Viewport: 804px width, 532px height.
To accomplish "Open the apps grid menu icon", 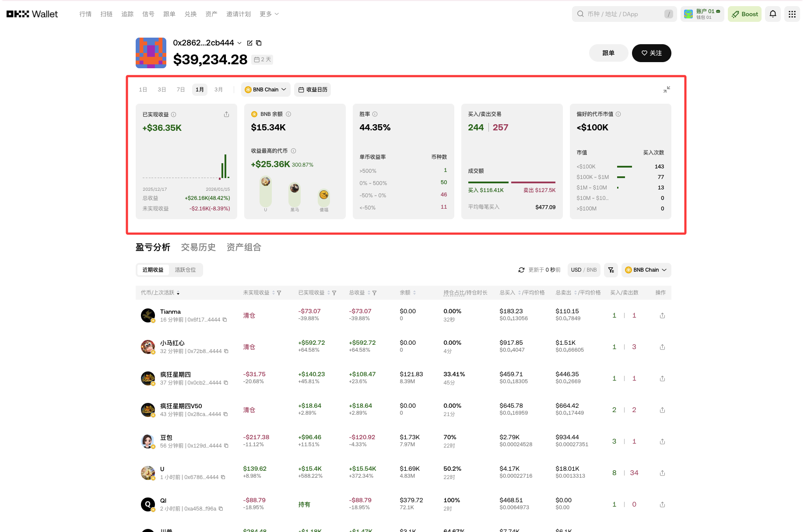I will [x=792, y=14].
